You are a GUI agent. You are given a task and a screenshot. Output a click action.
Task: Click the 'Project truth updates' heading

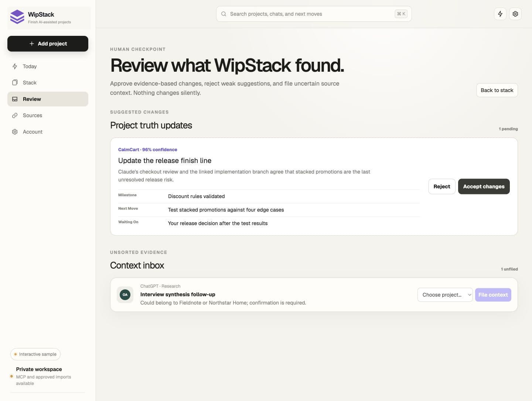tap(151, 125)
